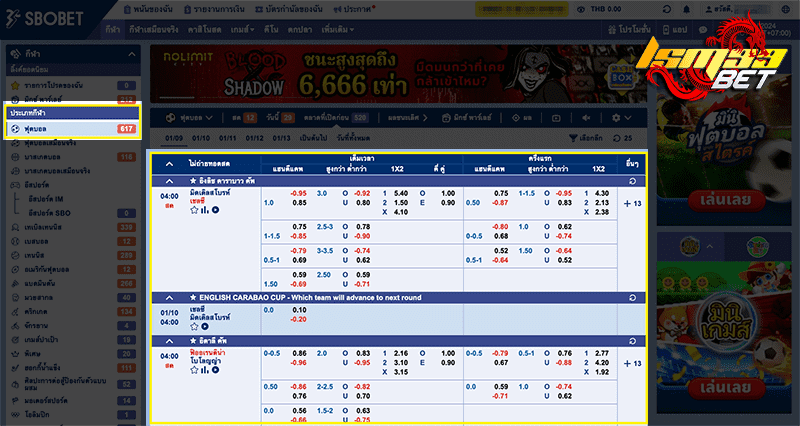Select Baseball (เบสบอล) in sidebar

pyautogui.click(x=73, y=241)
